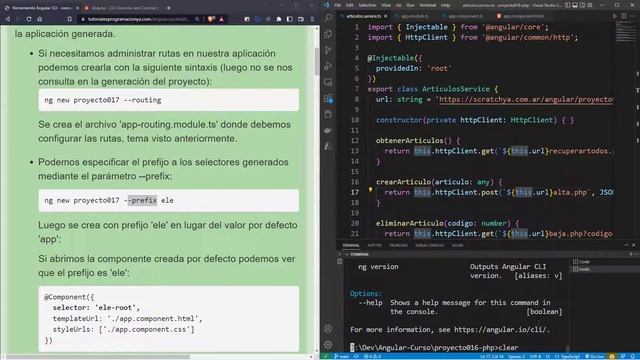The image size is (640, 360).
Task: Click the lightbulb on line 17
Action: click(371, 190)
